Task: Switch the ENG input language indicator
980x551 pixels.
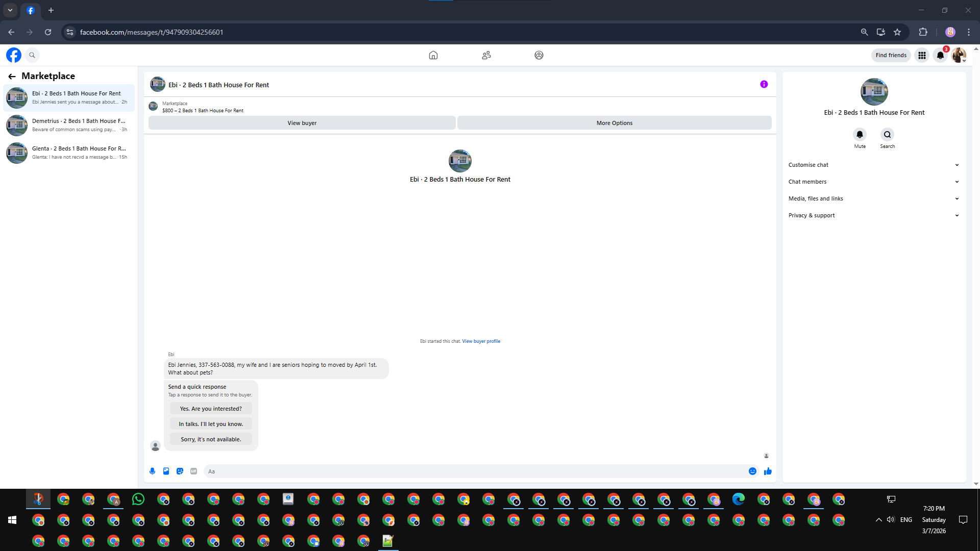Action: pos(906,520)
